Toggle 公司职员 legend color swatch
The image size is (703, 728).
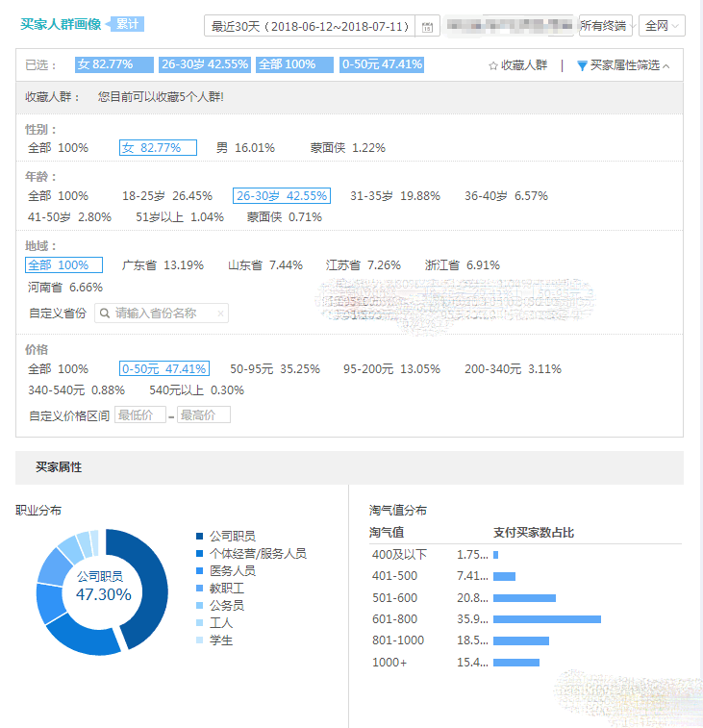[200, 537]
